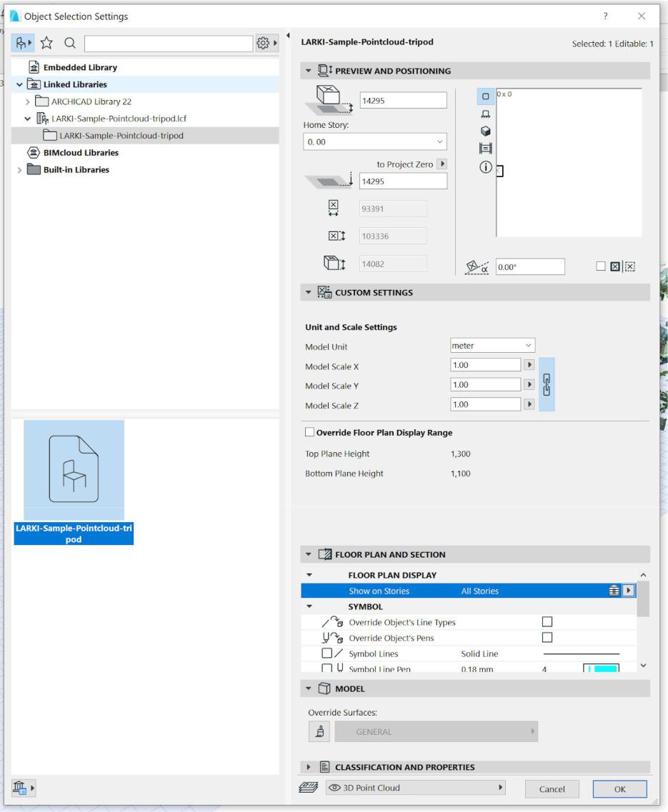Select the Show on Stories row

(x=469, y=591)
